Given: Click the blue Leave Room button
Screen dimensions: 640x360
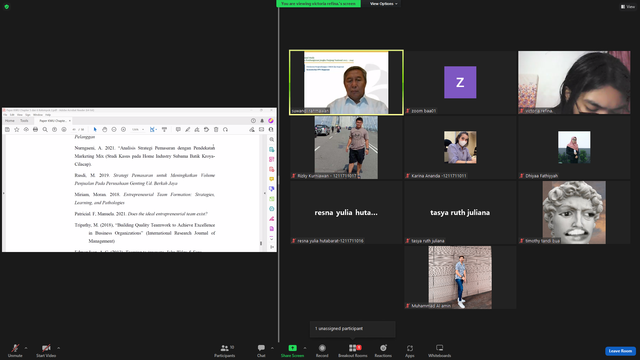Looking at the screenshot, I should click(x=620, y=351).
